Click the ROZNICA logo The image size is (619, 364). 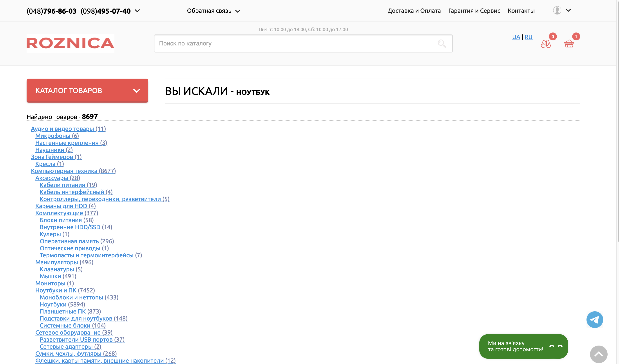point(70,43)
